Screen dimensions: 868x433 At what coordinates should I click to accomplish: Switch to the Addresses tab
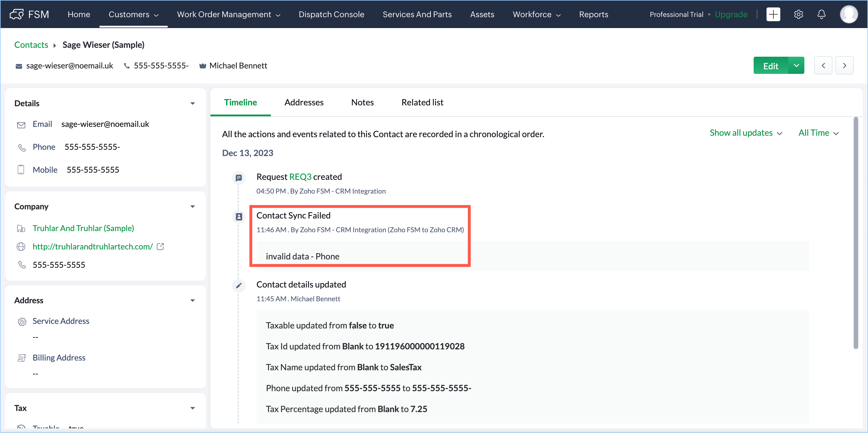[x=304, y=102]
